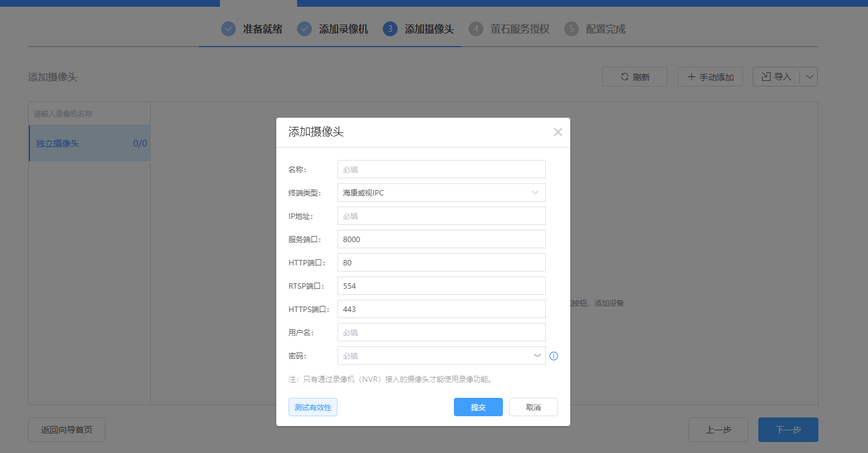Click 返回向导首页 button
868x453 pixels.
67,430
